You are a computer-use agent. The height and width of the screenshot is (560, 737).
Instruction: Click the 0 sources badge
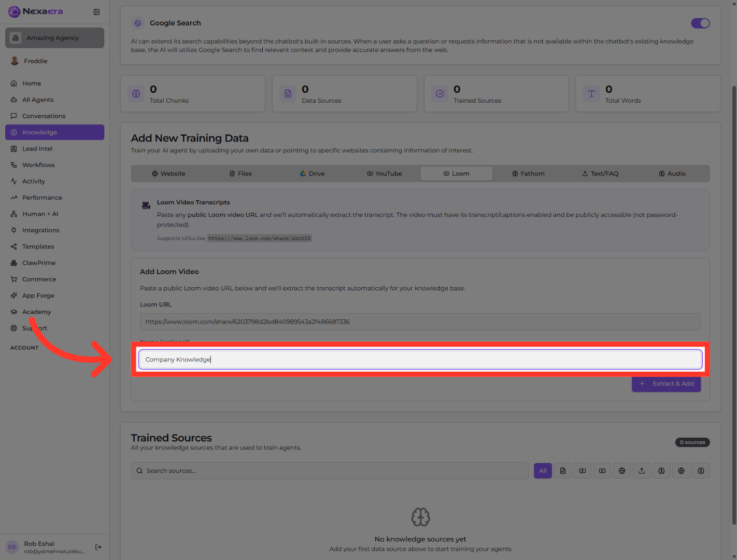[692, 442]
